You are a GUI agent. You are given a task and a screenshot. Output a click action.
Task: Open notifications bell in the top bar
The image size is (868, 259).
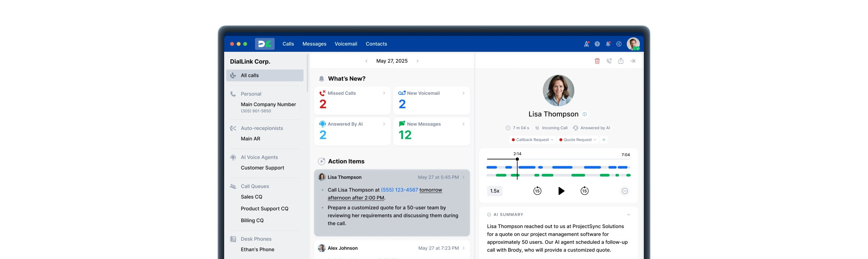pos(608,44)
